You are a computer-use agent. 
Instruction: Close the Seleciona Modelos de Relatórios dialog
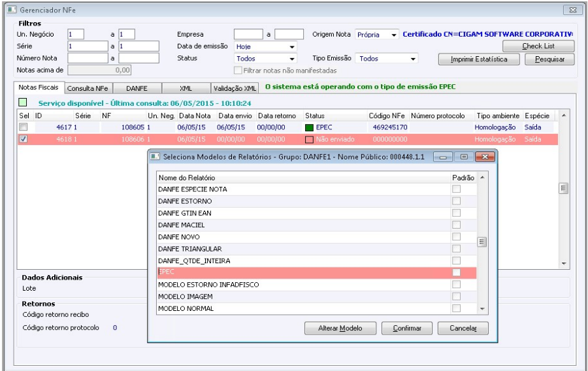(x=483, y=157)
